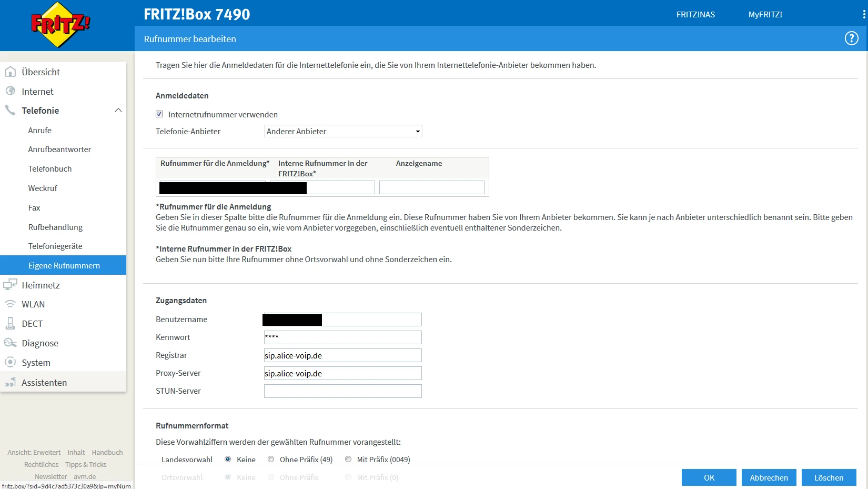Click the WLAN wireless signal icon
868x489 pixels.
pos(10,304)
